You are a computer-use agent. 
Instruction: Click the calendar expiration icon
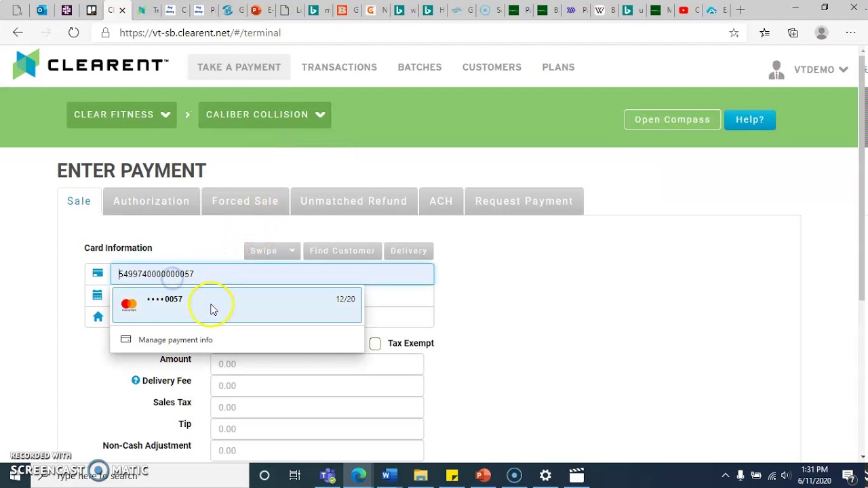[x=98, y=295]
